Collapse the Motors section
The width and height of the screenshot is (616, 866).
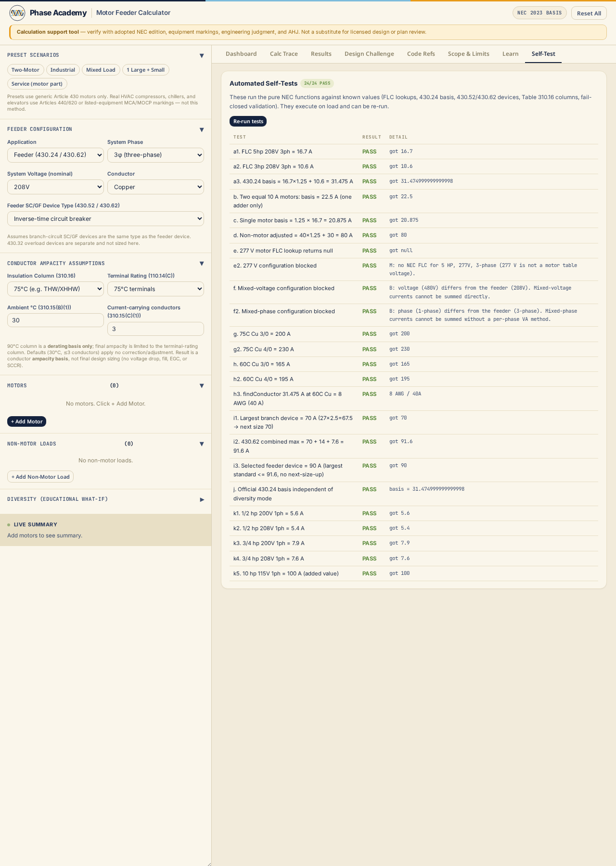pyautogui.click(x=202, y=386)
